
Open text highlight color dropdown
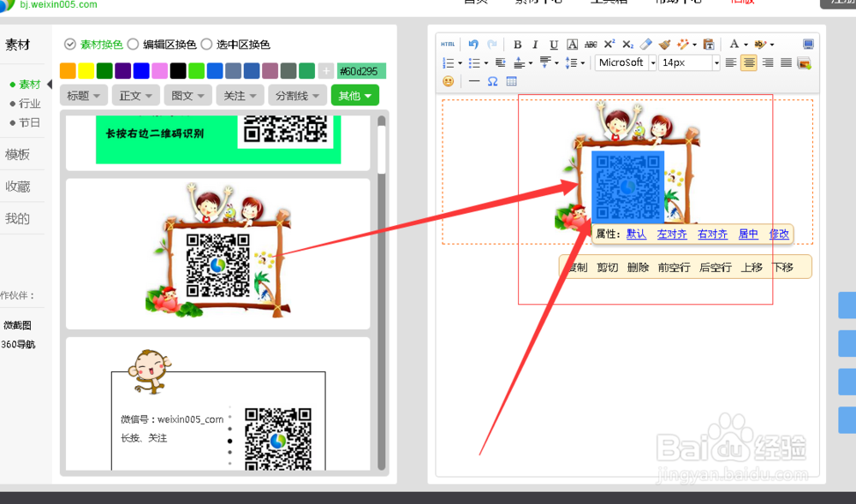[772, 44]
